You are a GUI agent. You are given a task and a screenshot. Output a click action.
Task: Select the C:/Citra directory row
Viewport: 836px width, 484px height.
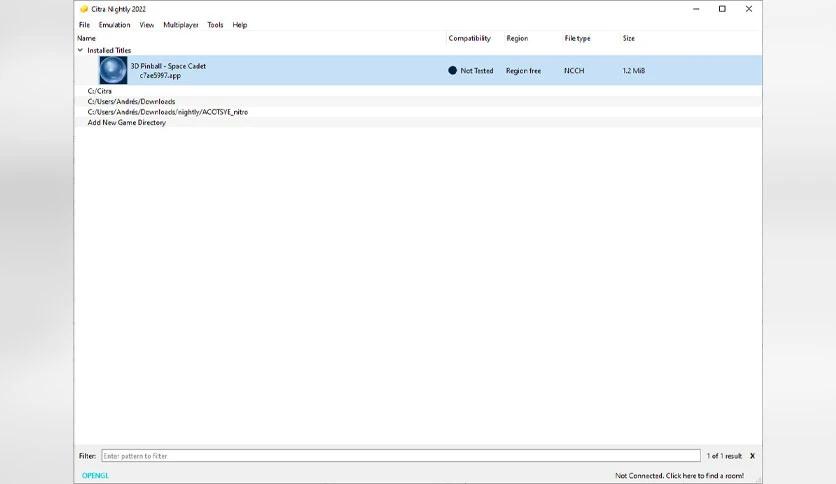tap(418, 91)
